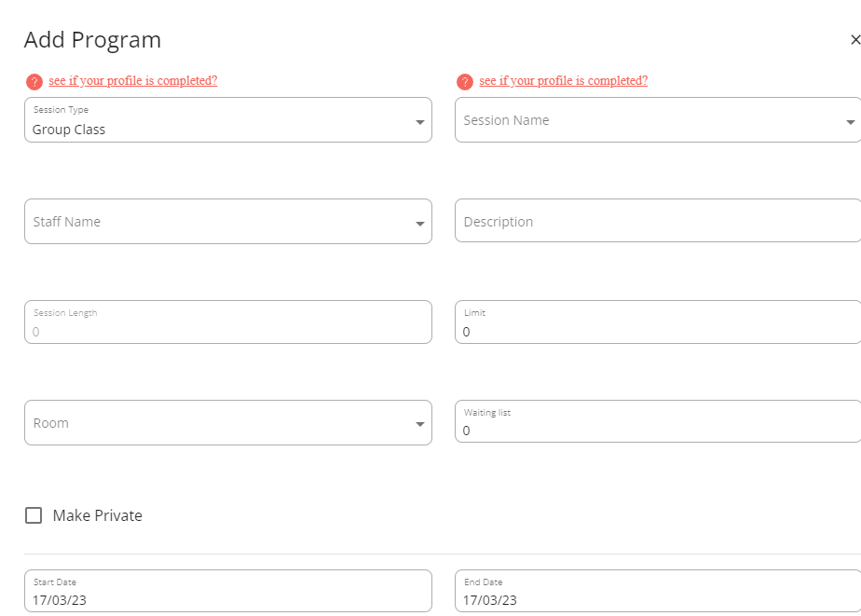Click the red help icon above Session Name
Screen dimensions: 861x616
(465, 82)
